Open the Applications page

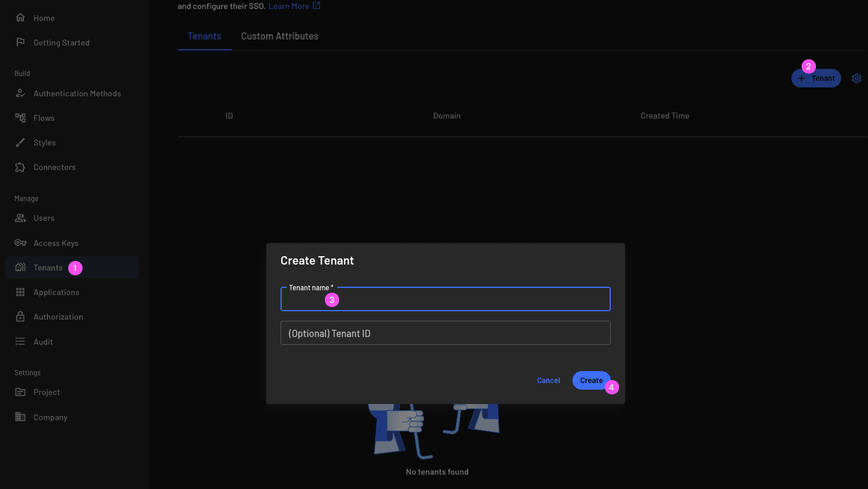[x=56, y=291]
